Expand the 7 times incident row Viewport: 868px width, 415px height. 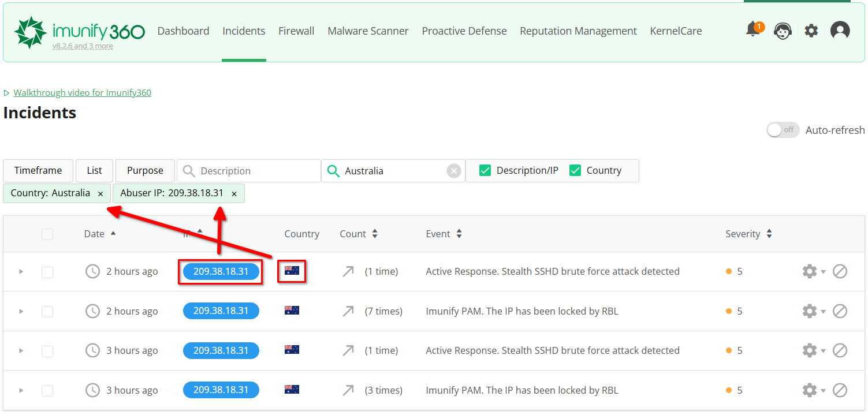tap(21, 311)
